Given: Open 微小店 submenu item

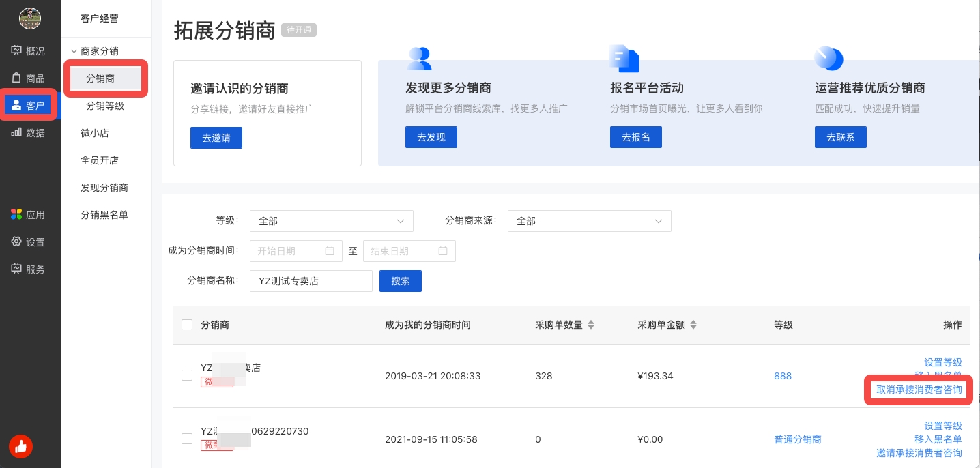Looking at the screenshot, I should [95, 133].
